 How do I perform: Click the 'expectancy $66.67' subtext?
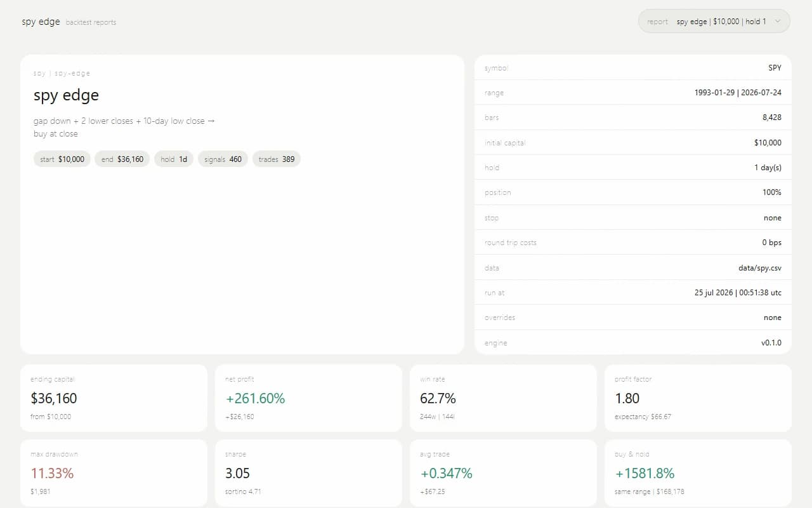coord(643,417)
